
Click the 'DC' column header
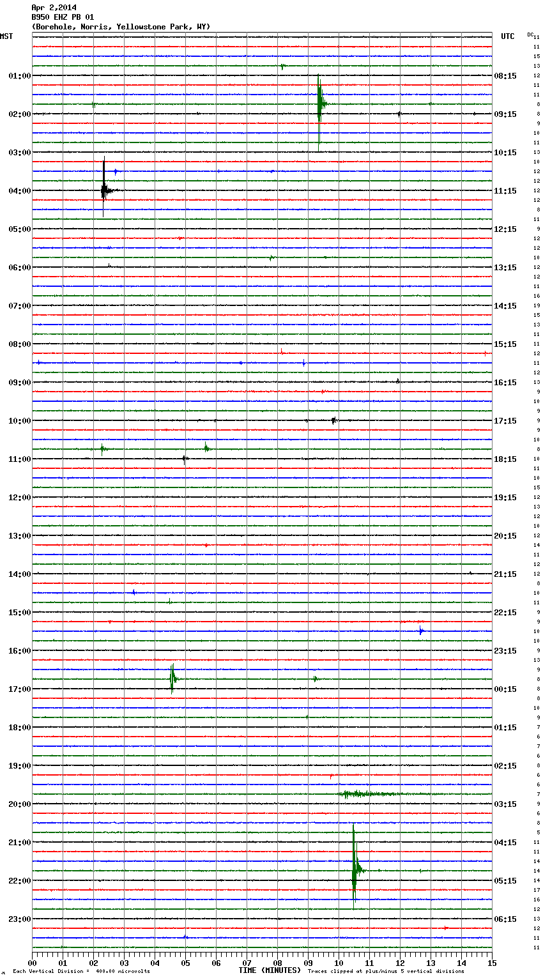coord(530,34)
